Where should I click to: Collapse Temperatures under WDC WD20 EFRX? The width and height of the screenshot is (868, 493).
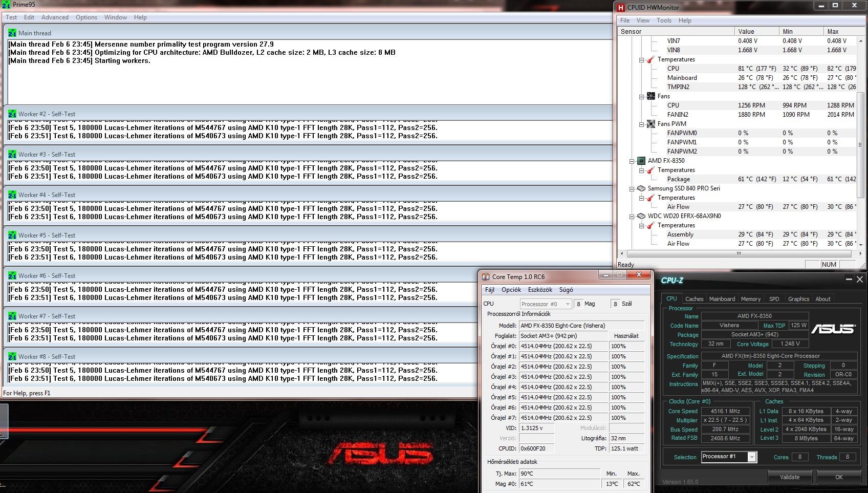641,225
